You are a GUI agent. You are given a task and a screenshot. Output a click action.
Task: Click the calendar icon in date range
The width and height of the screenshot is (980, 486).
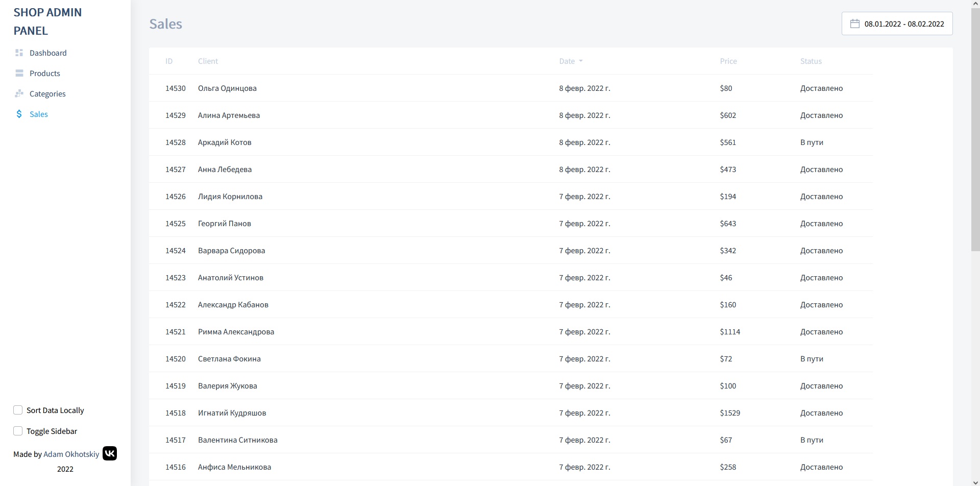click(855, 23)
